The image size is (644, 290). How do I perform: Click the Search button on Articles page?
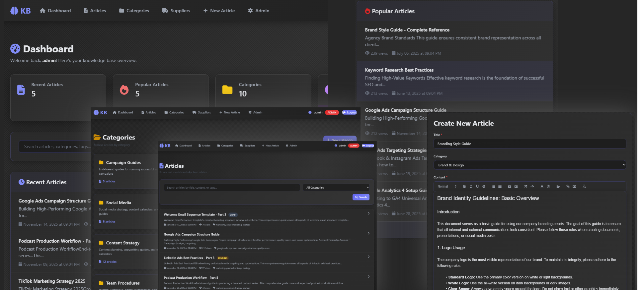click(361, 197)
